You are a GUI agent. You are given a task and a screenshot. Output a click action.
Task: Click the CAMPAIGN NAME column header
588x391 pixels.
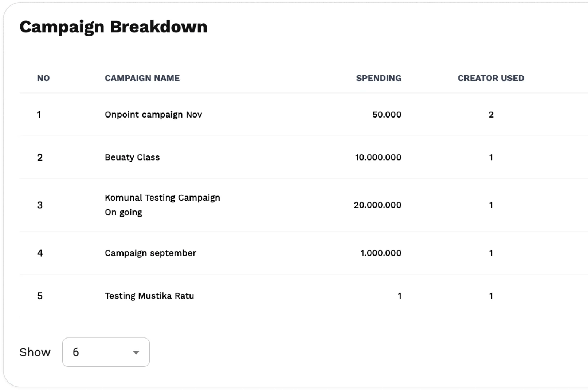[142, 78]
